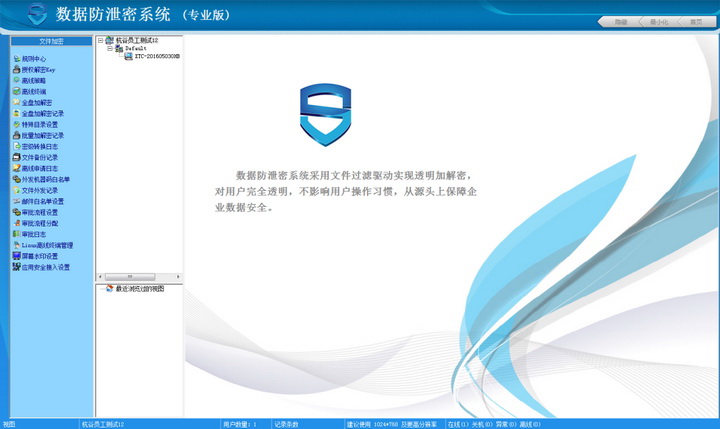Viewport: 720px width, 429px height.
Task: Select the Default group in tree
Action: tap(136, 48)
